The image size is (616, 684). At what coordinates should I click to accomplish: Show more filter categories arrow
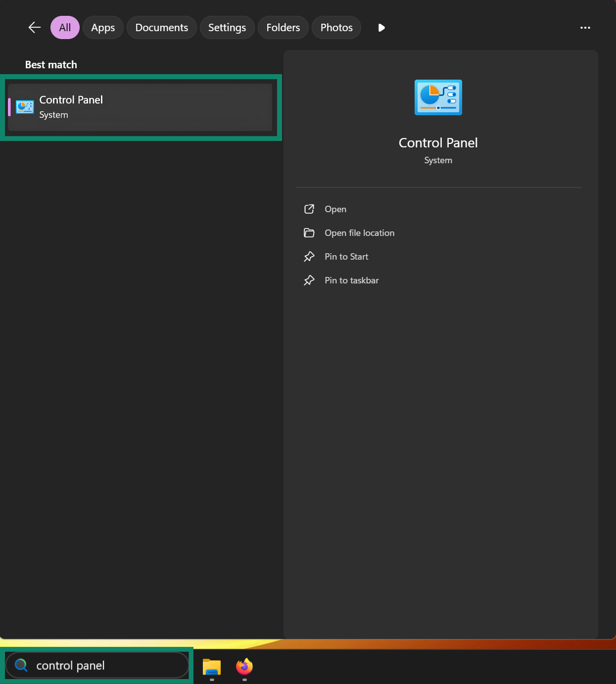point(381,28)
